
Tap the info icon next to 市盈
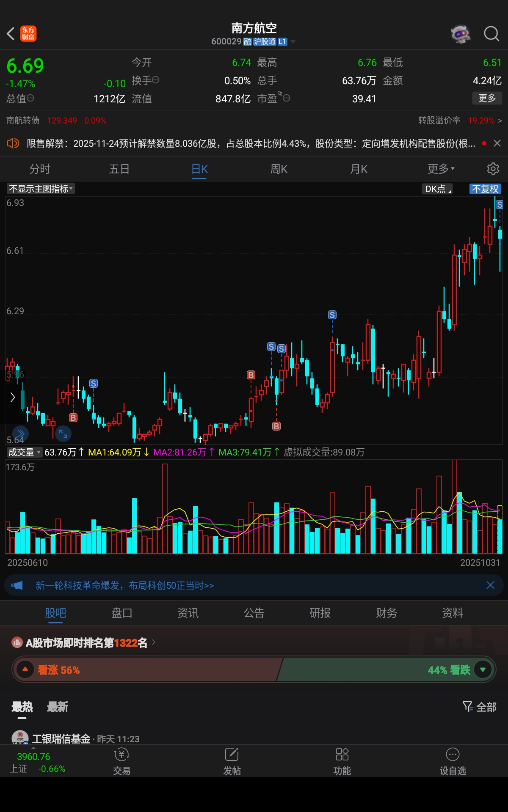tap(287, 98)
